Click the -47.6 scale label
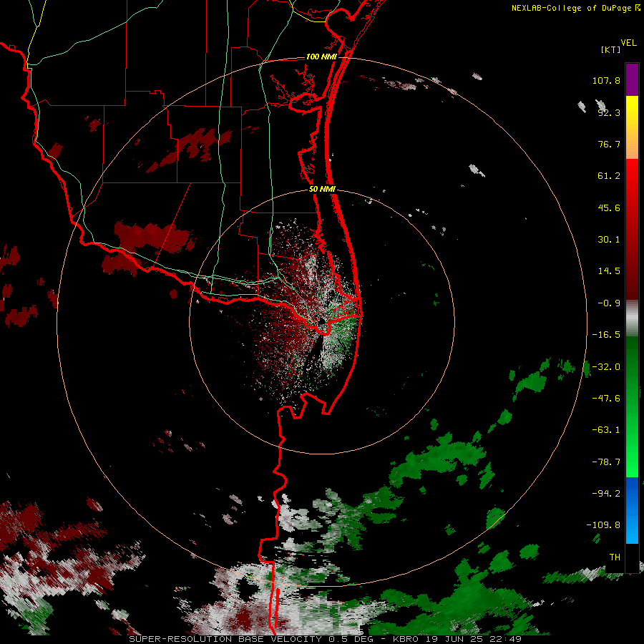The height and width of the screenshot is (644, 644). [606, 399]
